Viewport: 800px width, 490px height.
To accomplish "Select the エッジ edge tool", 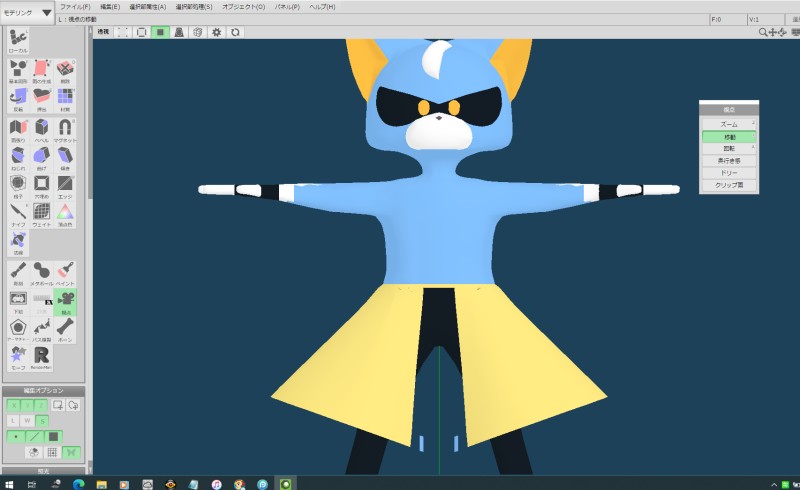I will coord(65,187).
